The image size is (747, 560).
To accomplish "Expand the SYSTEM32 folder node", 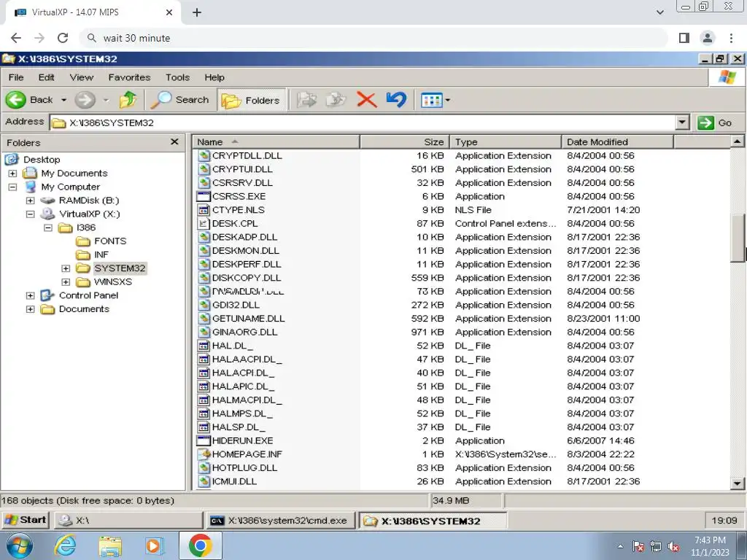I will [66, 268].
